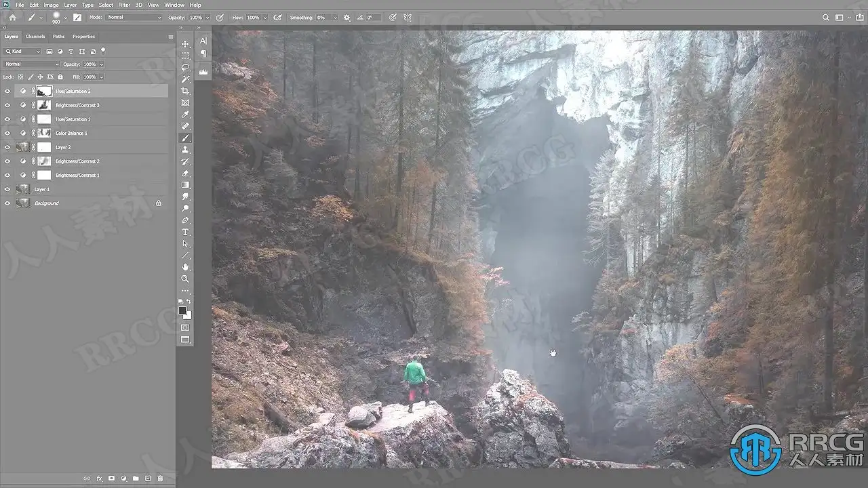Viewport: 868px width, 488px height.
Task: Toggle the Brush Settings panel button
Action: point(77,18)
